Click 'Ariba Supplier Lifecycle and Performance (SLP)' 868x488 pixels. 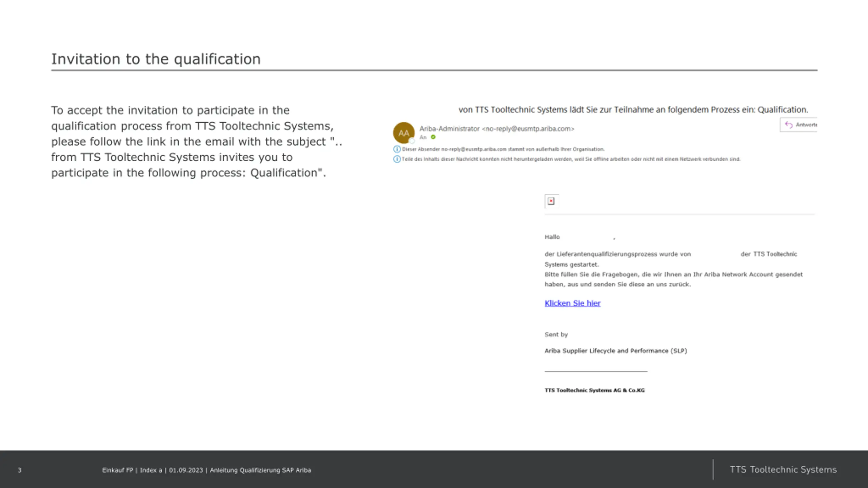(x=616, y=351)
